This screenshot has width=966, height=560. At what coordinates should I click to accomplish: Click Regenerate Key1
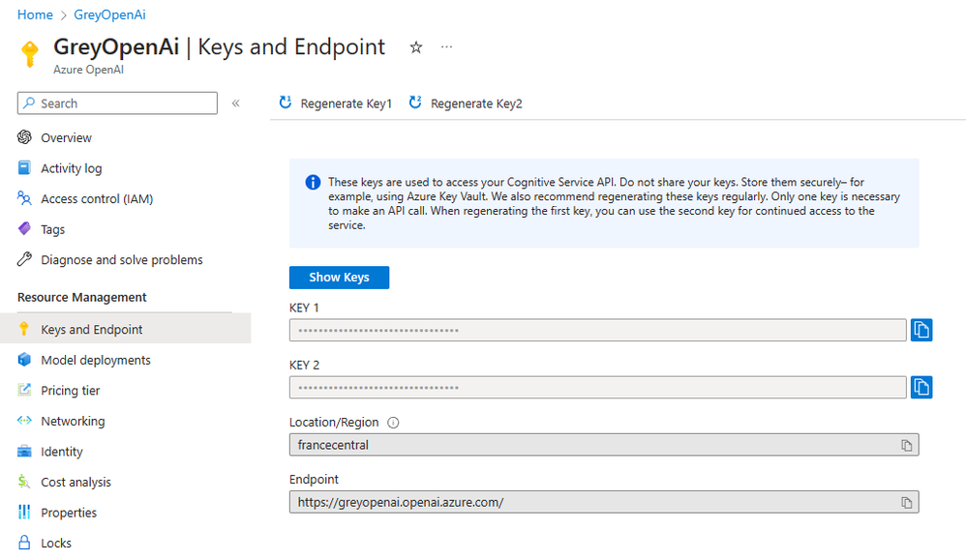point(336,103)
